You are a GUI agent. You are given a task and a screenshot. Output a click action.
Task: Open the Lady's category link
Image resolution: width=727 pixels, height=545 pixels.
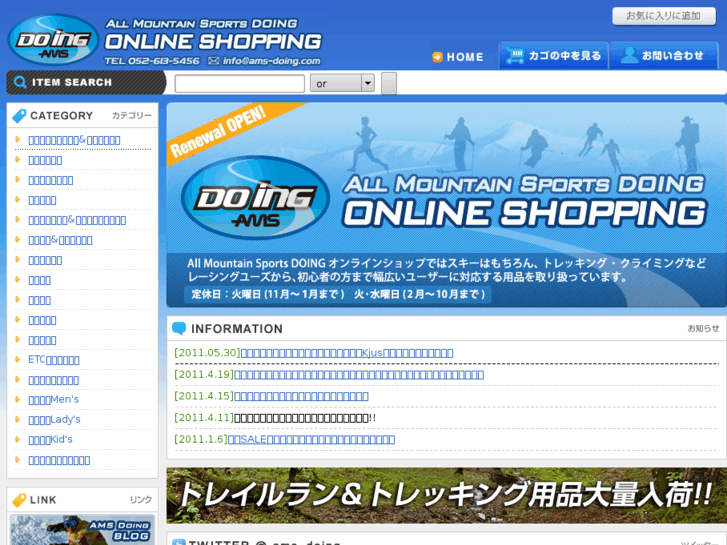pos(54,419)
